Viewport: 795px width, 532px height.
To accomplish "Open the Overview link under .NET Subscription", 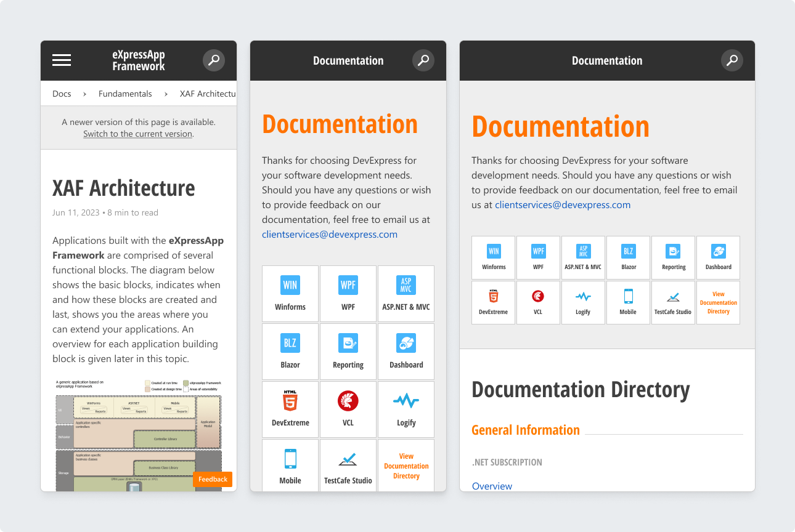I will 492,486.
